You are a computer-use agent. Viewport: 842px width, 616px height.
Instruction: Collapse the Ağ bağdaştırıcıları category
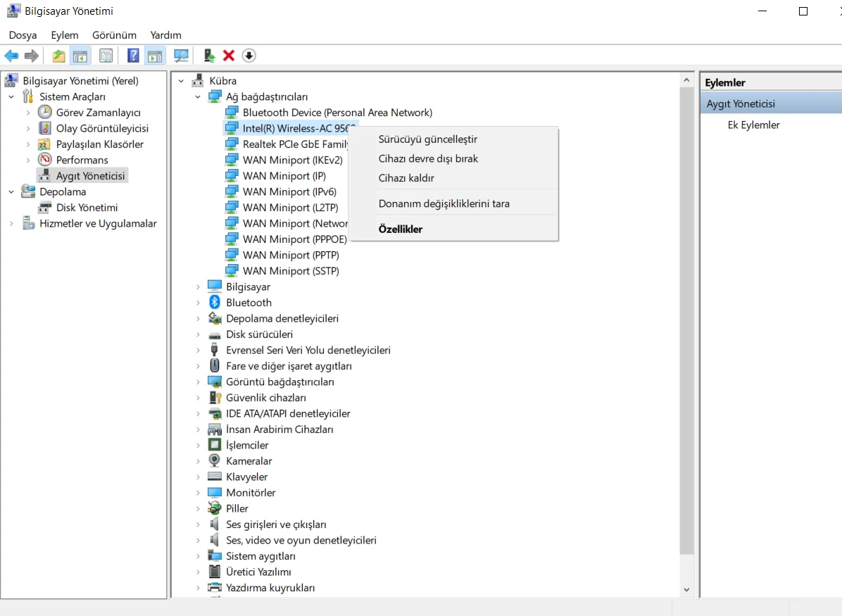(x=198, y=97)
